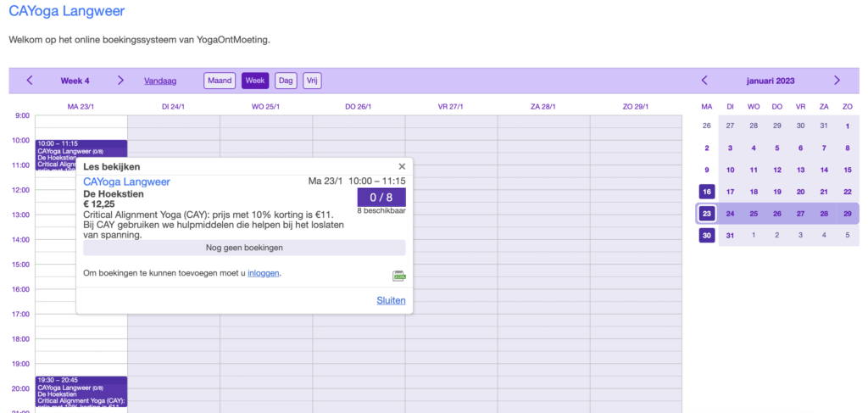Open the inloggen link

coord(264,273)
